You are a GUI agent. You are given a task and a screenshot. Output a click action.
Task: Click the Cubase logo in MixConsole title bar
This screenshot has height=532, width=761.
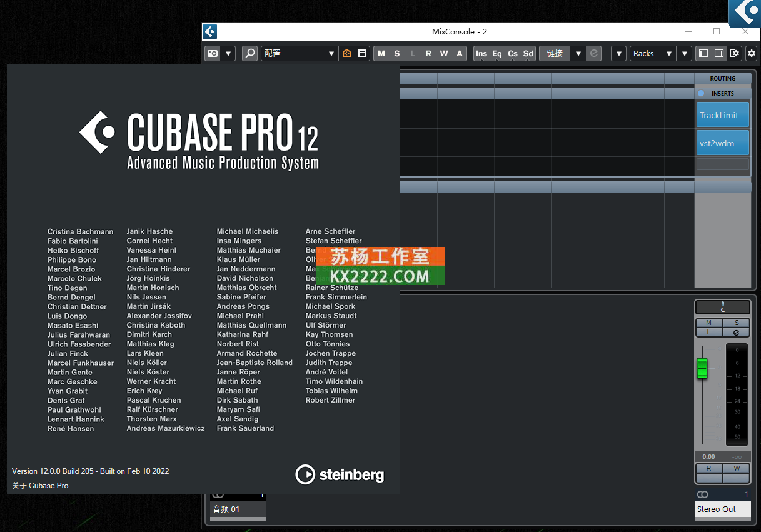(x=210, y=31)
